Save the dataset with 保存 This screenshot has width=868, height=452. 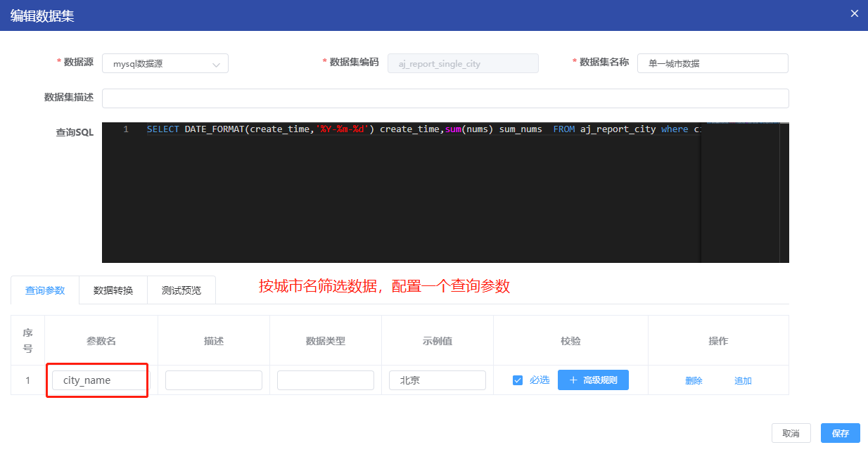coord(840,433)
